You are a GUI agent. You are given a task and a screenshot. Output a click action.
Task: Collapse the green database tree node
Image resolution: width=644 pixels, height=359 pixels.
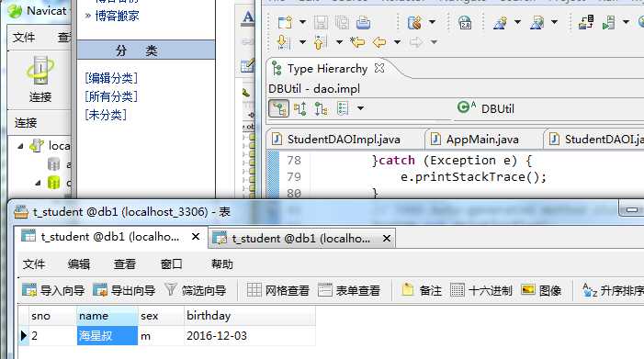[x=38, y=183]
